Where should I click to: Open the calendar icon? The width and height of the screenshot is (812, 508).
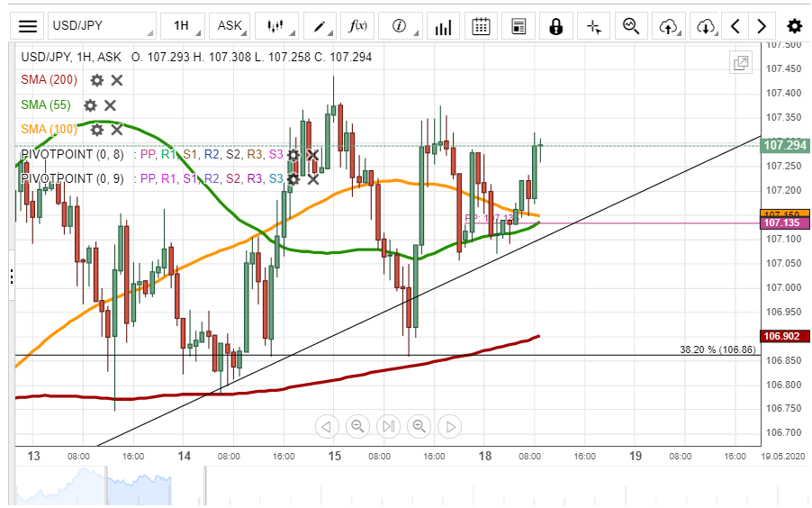click(x=481, y=26)
